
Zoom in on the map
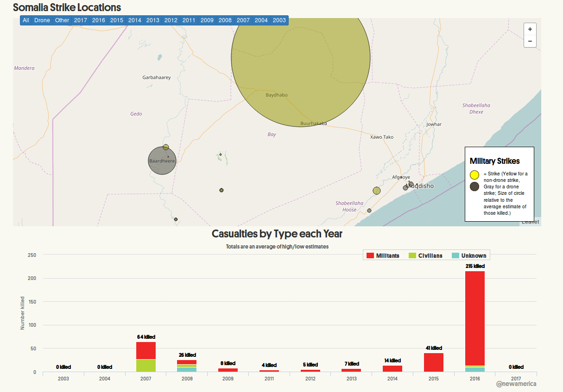tap(530, 29)
